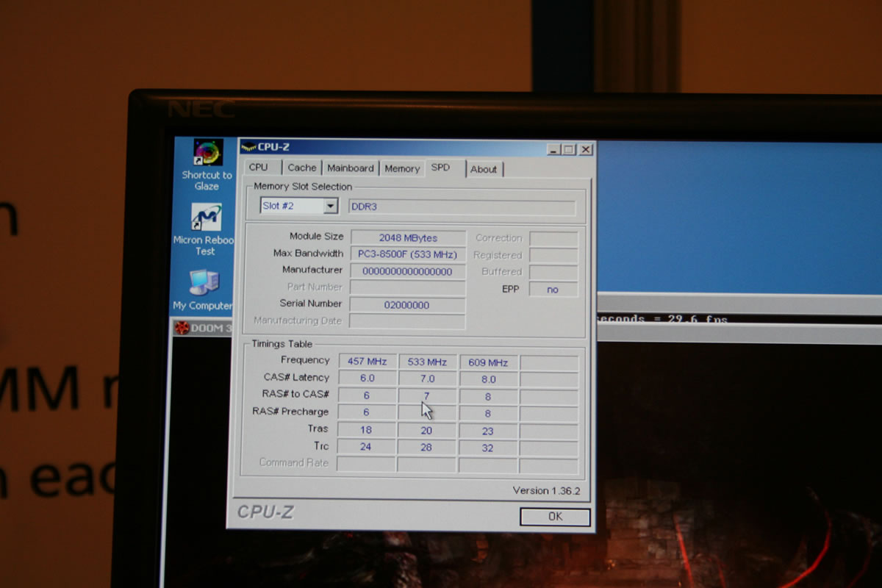Click the 609 MHz frequency cell

[488, 363]
